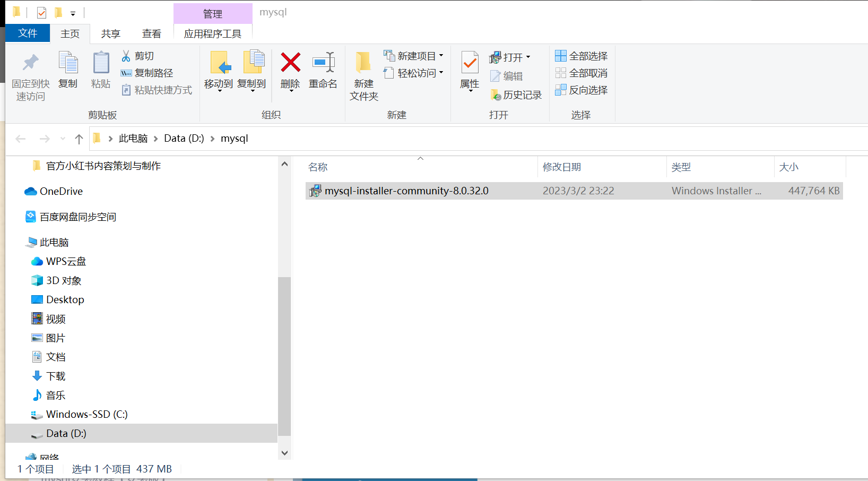Open 下载 (Downloads) in the sidebar
This screenshot has height=481, width=868.
(56, 376)
